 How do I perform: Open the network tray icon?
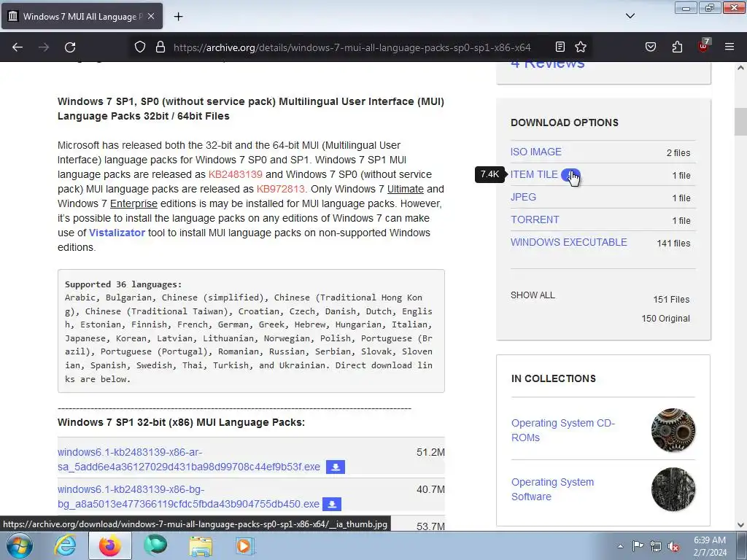pos(656,546)
